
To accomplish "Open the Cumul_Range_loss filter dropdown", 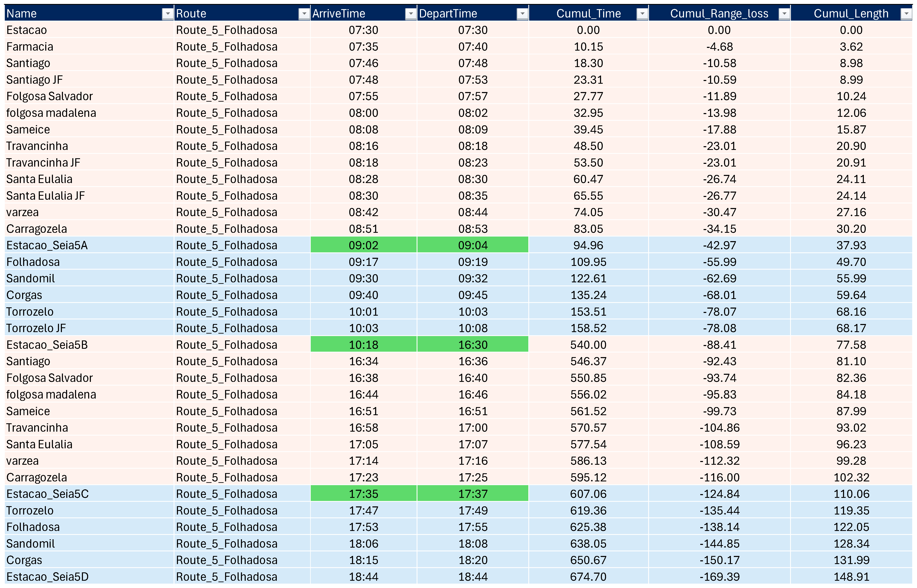I will point(784,14).
